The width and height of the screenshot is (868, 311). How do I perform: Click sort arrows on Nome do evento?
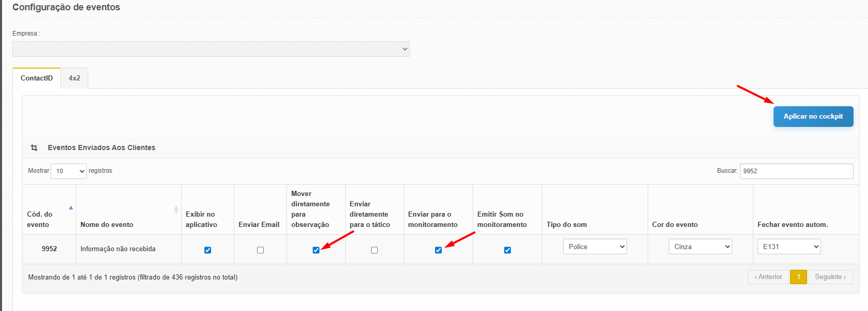tap(176, 210)
